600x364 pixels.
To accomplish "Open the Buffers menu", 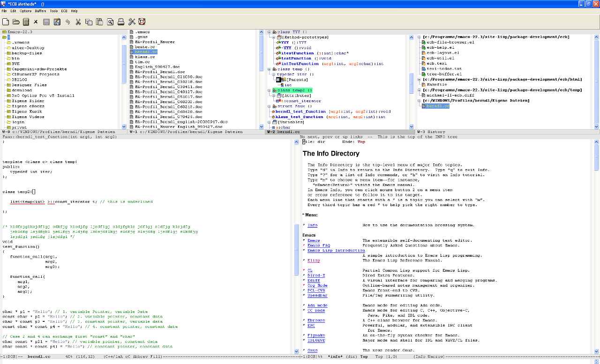I will pos(40,11).
